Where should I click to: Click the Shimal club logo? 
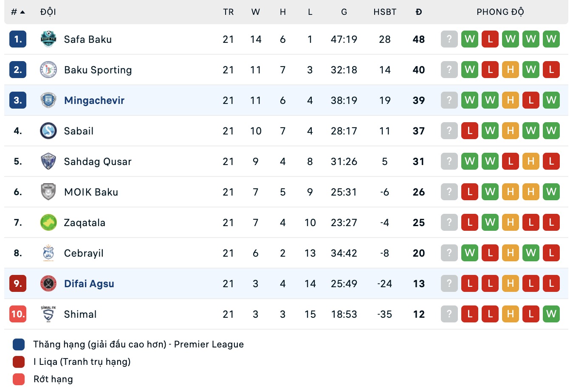point(48,314)
